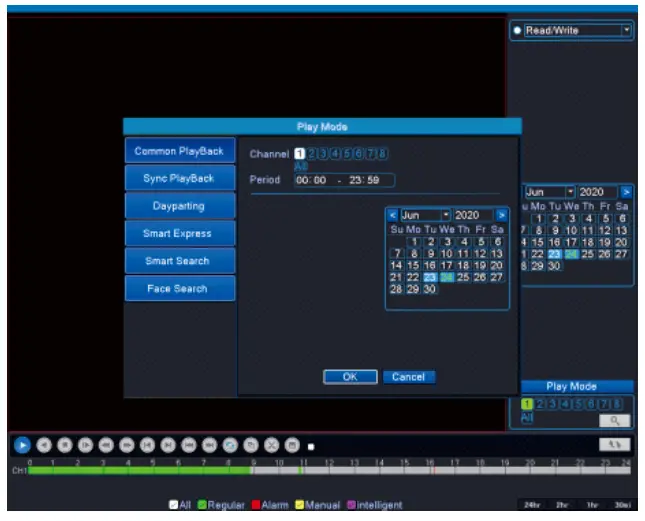Click OK in Play Mode dialog
The width and height of the screenshot is (645, 521).
[x=350, y=377]
